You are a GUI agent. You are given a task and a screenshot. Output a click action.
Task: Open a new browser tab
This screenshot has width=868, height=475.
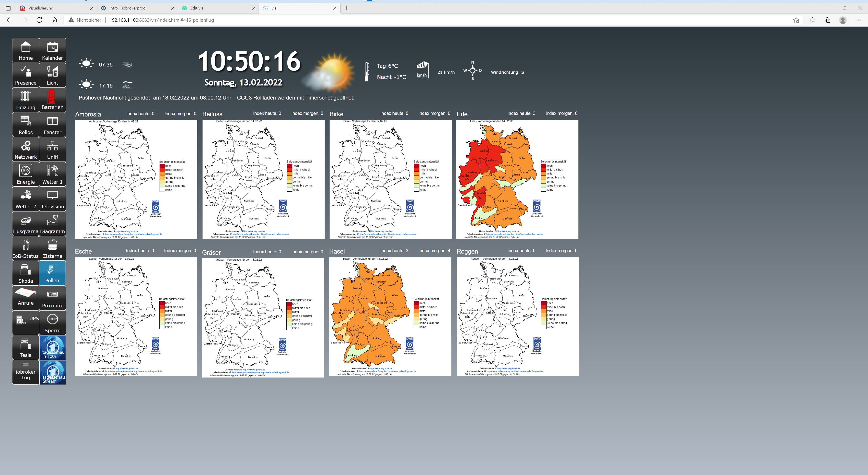(x=346, y=8)
